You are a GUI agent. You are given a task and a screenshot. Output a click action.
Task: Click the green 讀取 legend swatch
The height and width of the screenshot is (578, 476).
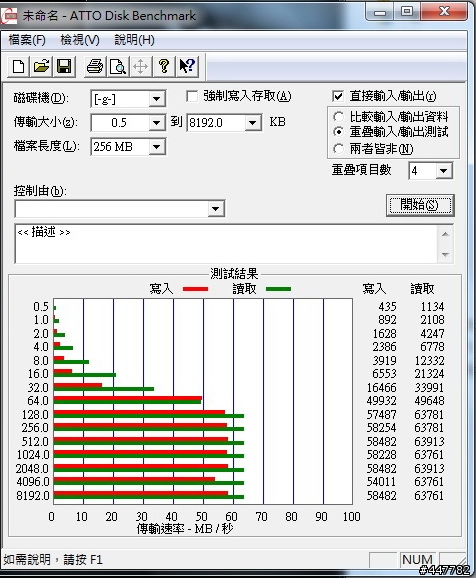[278, 289]
